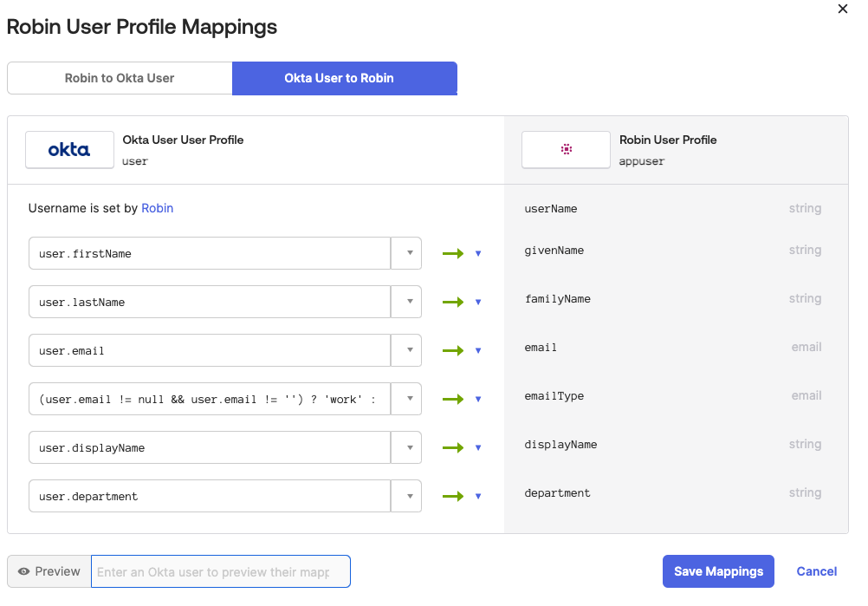
Task: Select the familyName attribute label
Action: [558, 299]
